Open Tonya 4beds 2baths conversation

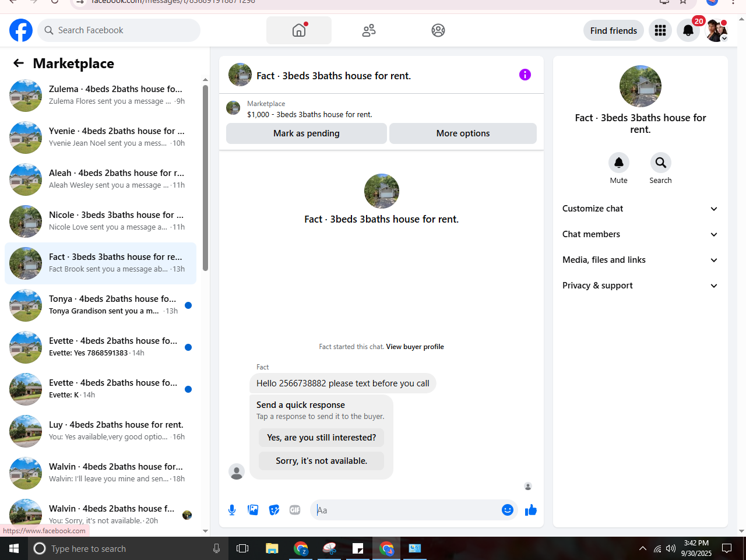click(100, 305)
